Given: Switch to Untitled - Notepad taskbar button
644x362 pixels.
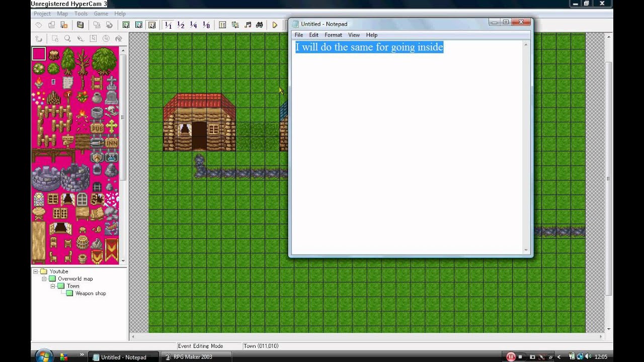Looking at the screenshot, I should coord(123,357).
